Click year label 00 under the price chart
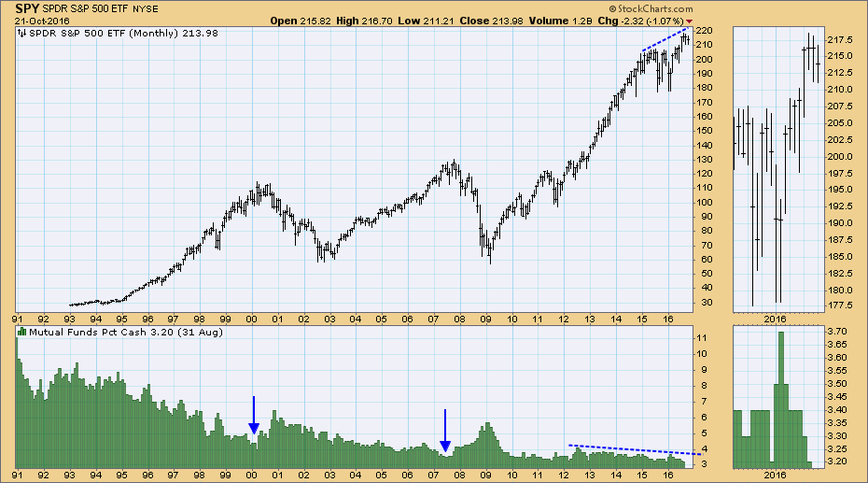The height and width of the screenshot is (483, 868). 251,320
